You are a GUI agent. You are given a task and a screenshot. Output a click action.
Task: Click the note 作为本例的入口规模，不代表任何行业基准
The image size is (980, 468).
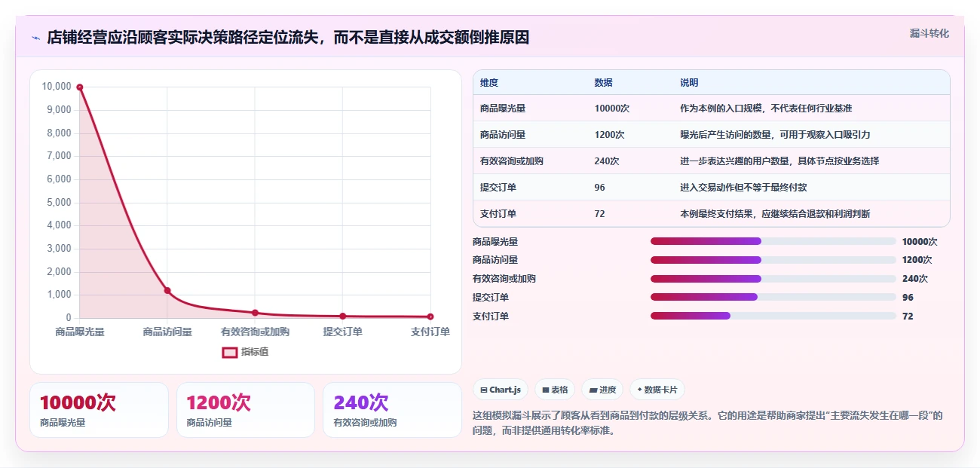[766, 109]
